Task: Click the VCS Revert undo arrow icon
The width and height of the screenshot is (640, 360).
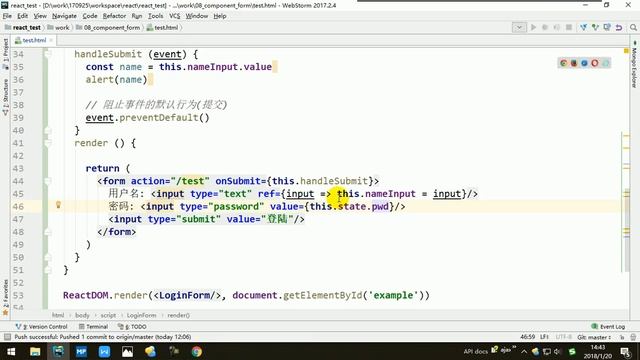Action: (x=619, y=27)
